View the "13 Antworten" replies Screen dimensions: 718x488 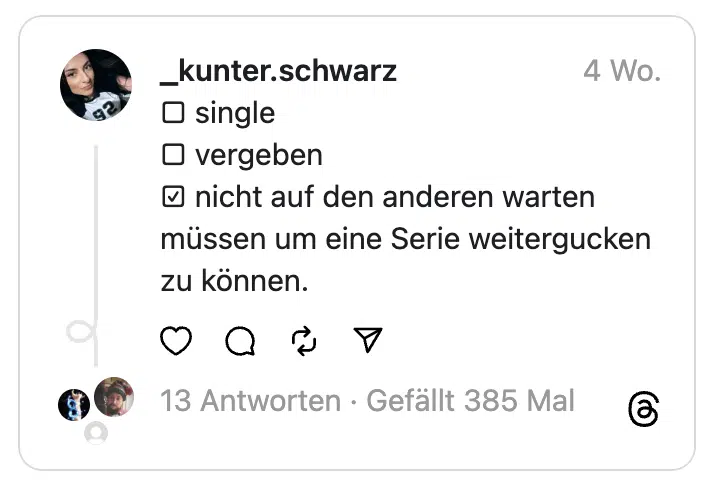point(250,402)
